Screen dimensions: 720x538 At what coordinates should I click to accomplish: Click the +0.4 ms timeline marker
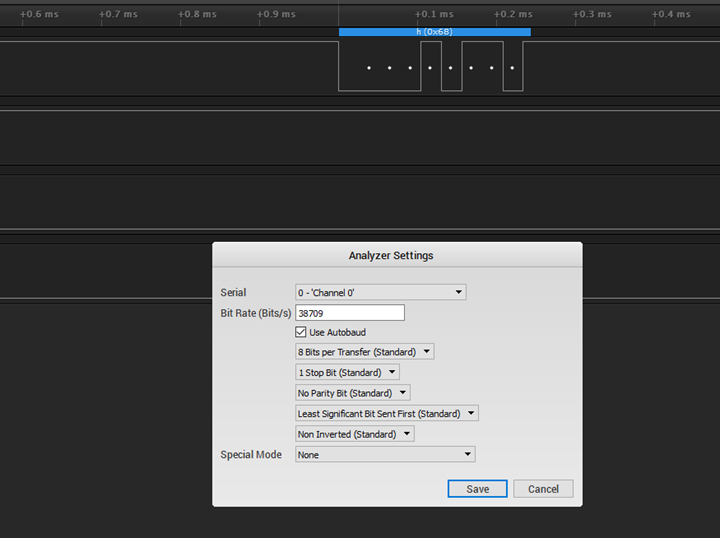click(671, 15)
